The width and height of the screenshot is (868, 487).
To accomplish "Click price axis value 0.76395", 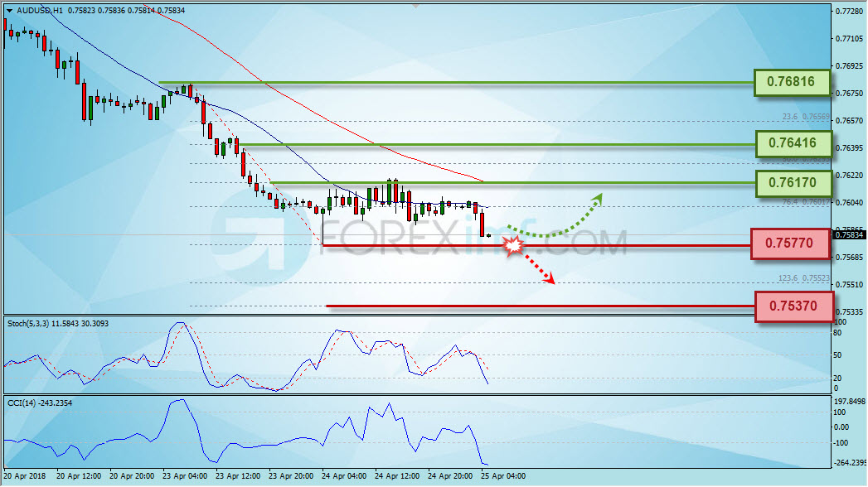I will [849, 148].
